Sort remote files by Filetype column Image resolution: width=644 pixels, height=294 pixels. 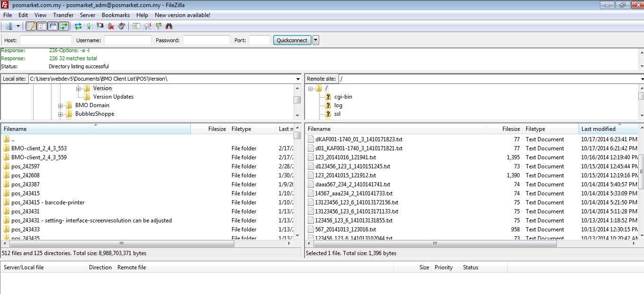pyautogui.click(x=550, y=129)
